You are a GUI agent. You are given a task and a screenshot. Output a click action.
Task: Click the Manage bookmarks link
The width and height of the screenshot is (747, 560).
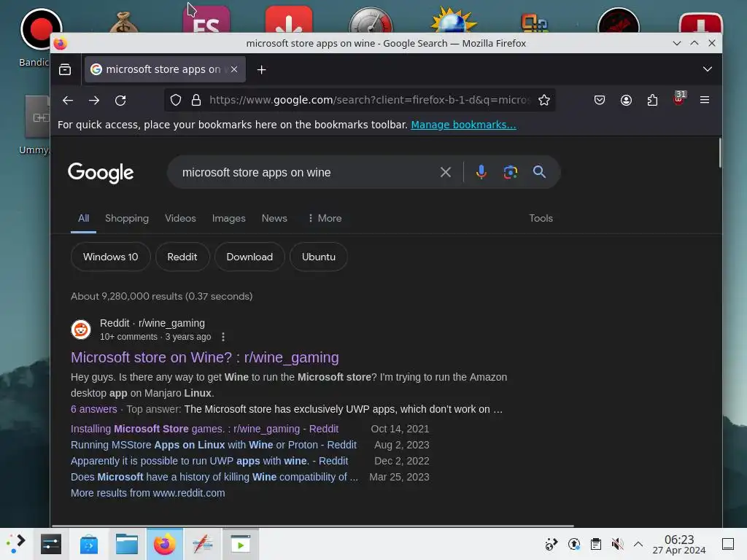pos(463,125)
